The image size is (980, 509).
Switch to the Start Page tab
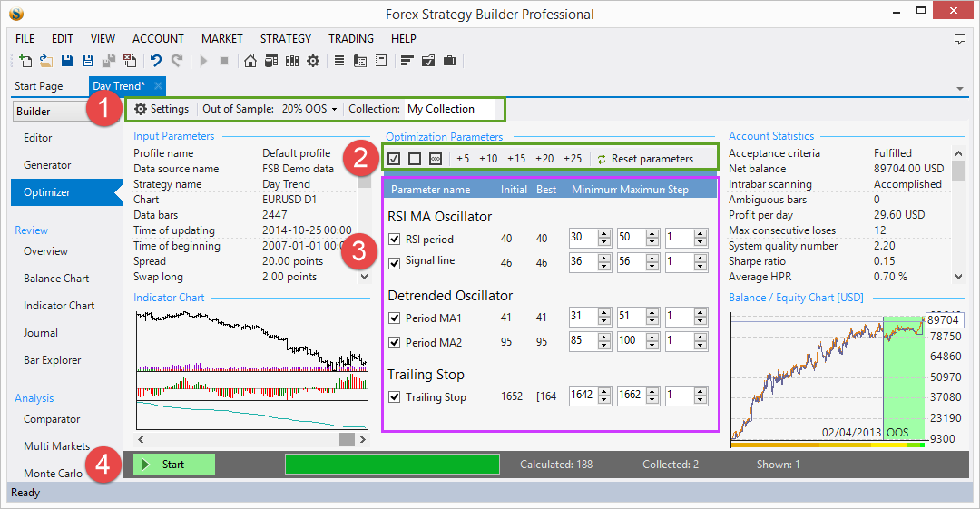[x=39, y=86]
